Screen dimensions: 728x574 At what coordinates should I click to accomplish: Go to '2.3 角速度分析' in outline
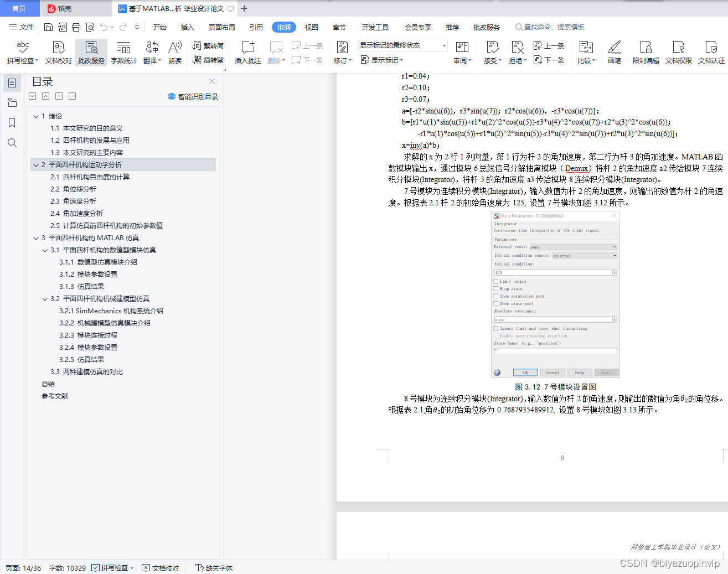pos(73,201)
